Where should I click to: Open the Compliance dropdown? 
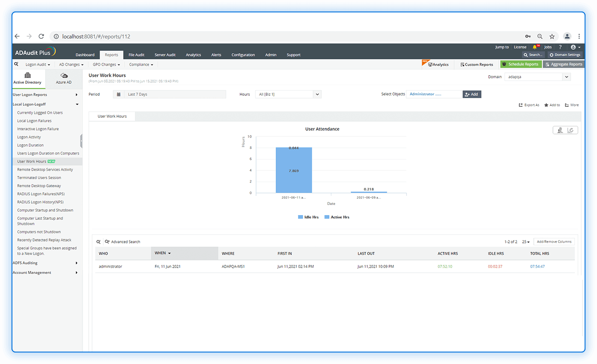point(141,64)
